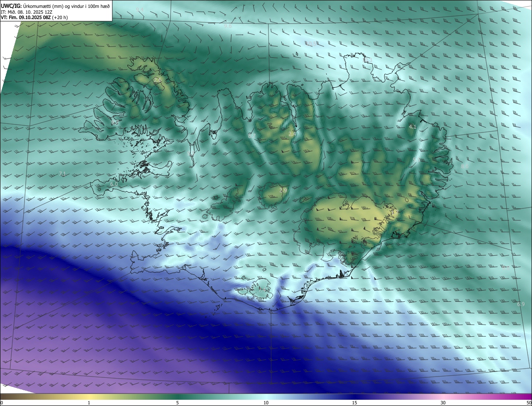Click the 2.4 value label in north Iceland
532x406 pixels.
click(292, 134)
